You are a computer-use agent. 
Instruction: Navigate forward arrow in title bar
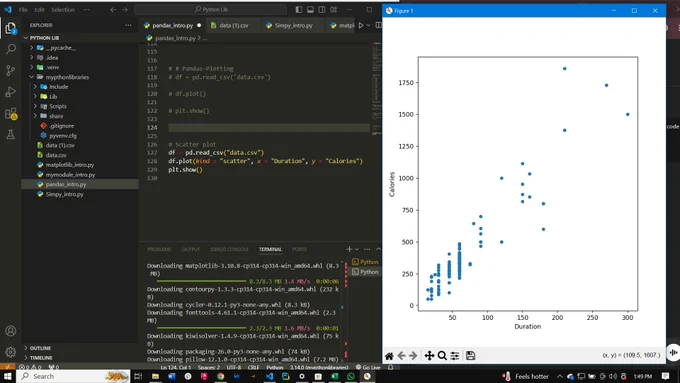[125, 10]
